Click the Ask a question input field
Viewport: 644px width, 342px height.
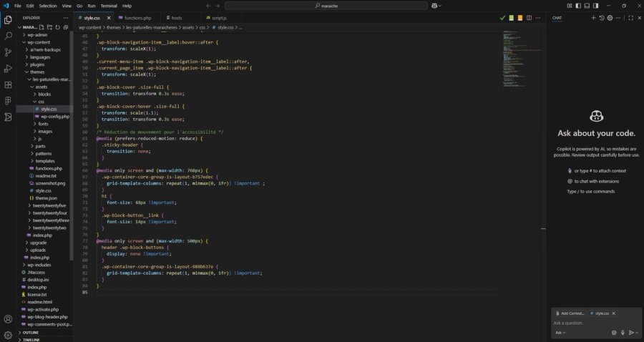[595, 323]
